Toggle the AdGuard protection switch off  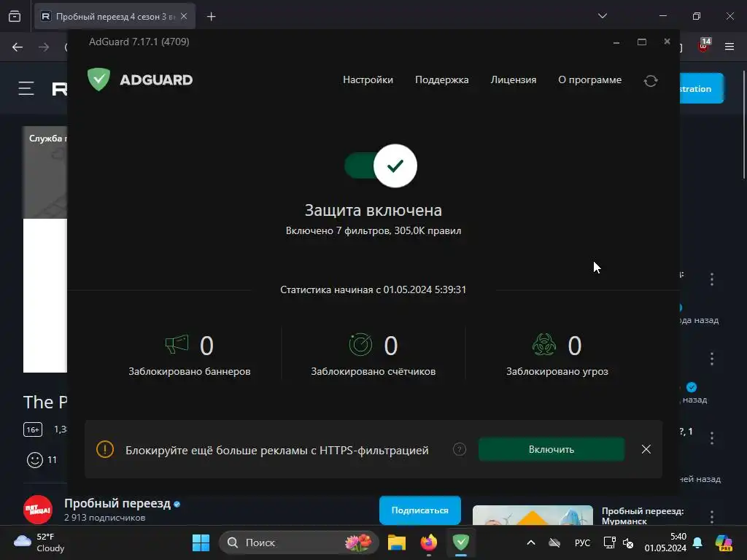pos(381,166)
